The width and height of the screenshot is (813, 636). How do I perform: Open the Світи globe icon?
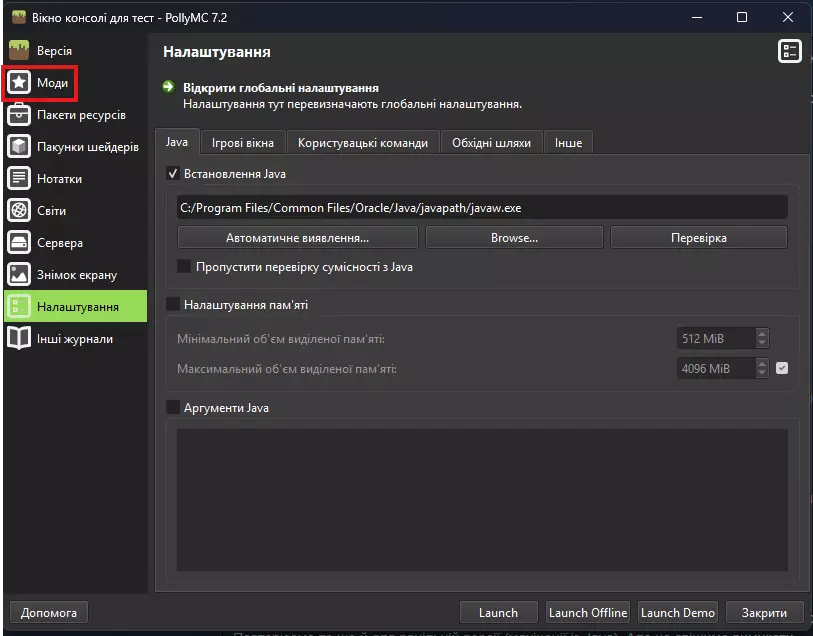coord(20,211)
